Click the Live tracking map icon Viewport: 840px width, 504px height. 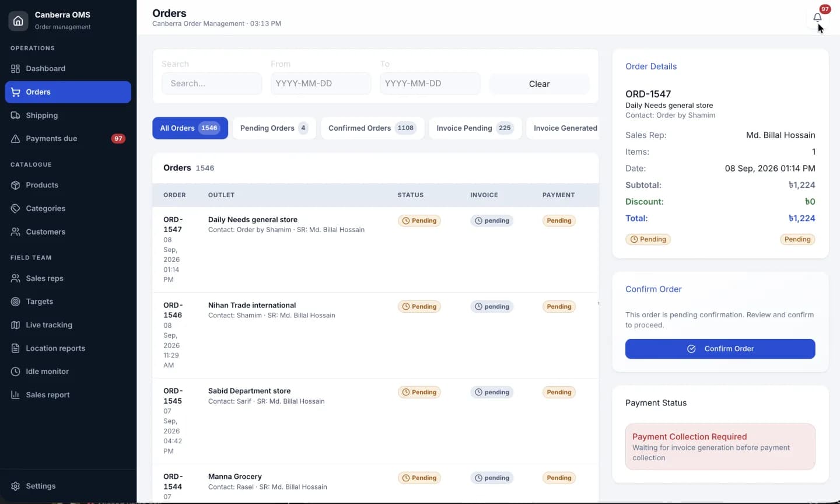[x=16, y=325]
